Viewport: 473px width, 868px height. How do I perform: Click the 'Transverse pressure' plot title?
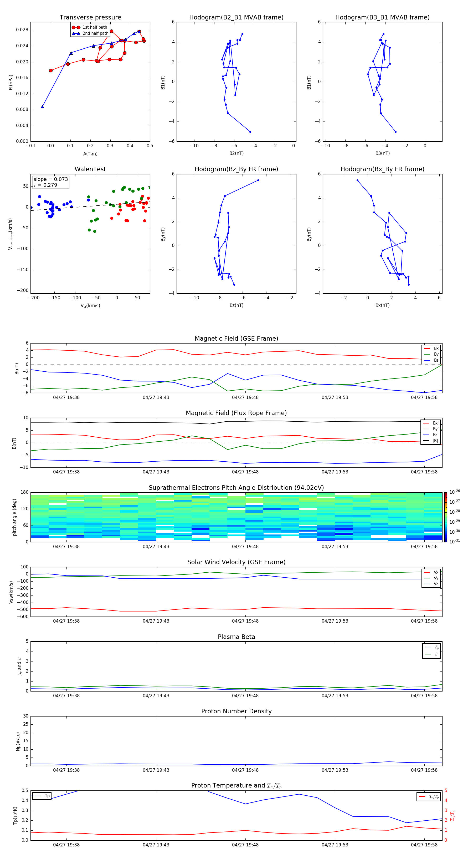tap(90, 18)
